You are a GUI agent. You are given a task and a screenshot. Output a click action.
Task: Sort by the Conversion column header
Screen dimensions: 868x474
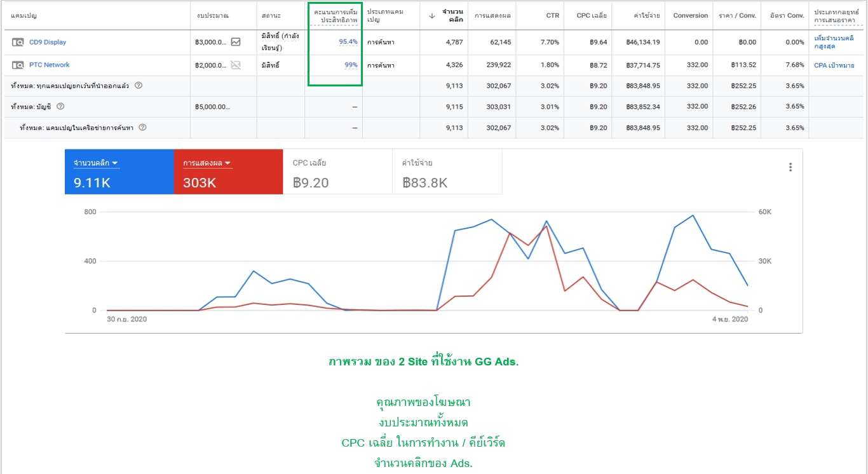[690, 16]
